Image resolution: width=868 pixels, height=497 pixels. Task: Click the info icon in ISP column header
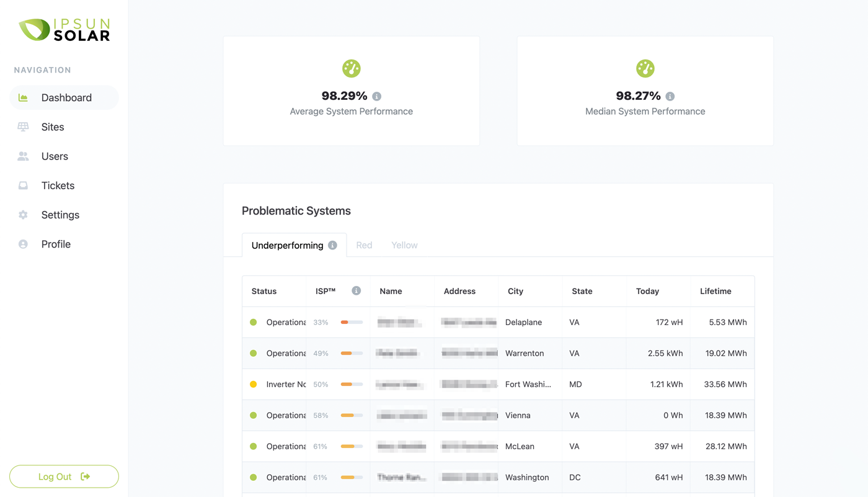356,290
